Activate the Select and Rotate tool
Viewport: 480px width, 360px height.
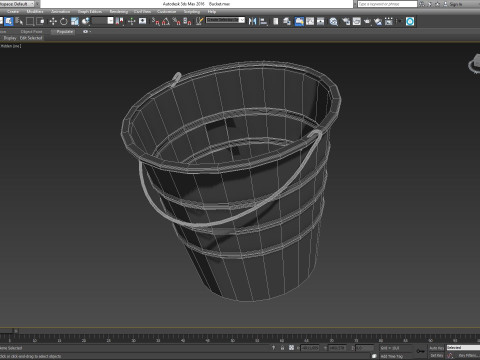click(x=64, y=21)
